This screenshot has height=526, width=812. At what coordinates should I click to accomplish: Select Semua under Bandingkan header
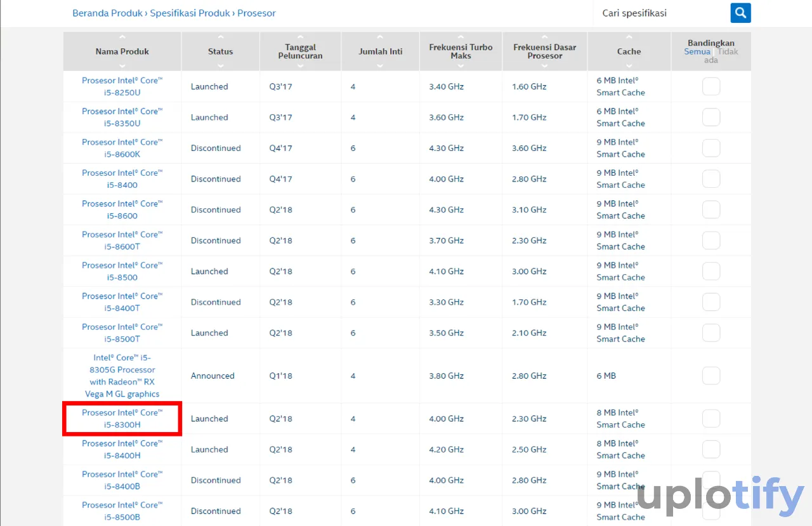click(x=697, y=51)
